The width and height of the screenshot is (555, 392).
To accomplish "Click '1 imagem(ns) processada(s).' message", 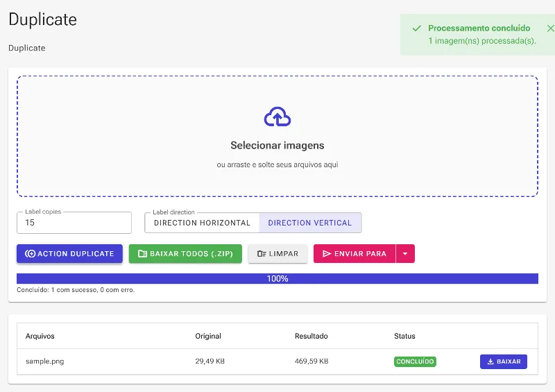I will coord(482,41).
